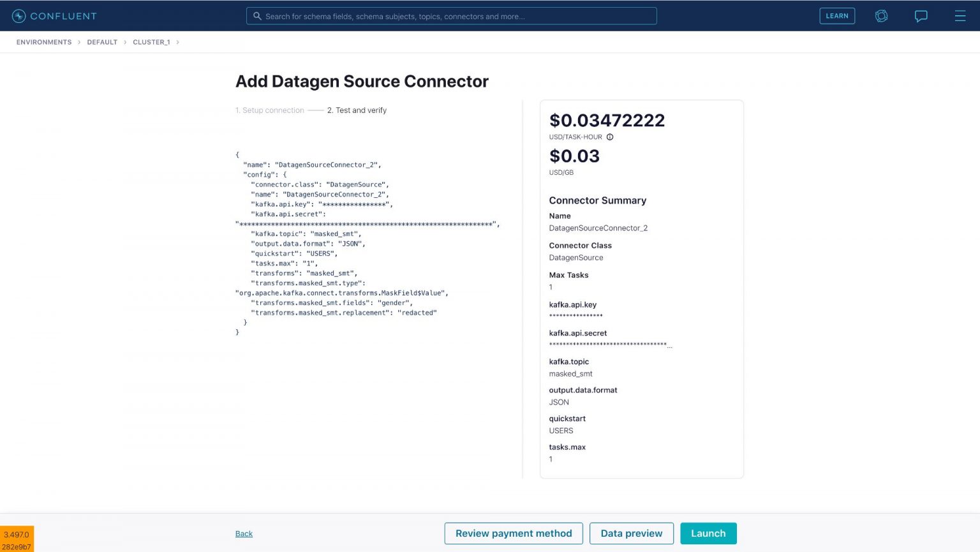Click the schema search input field
980x552 pixels.
pos(452,16)
